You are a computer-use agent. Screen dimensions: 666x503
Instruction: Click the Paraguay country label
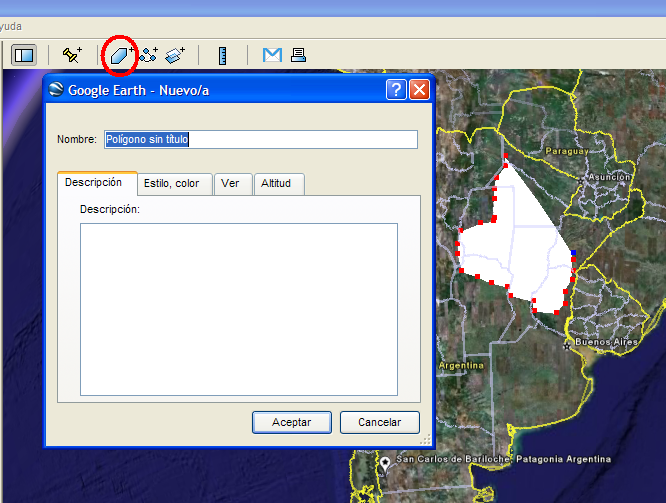tap(567, 151)
